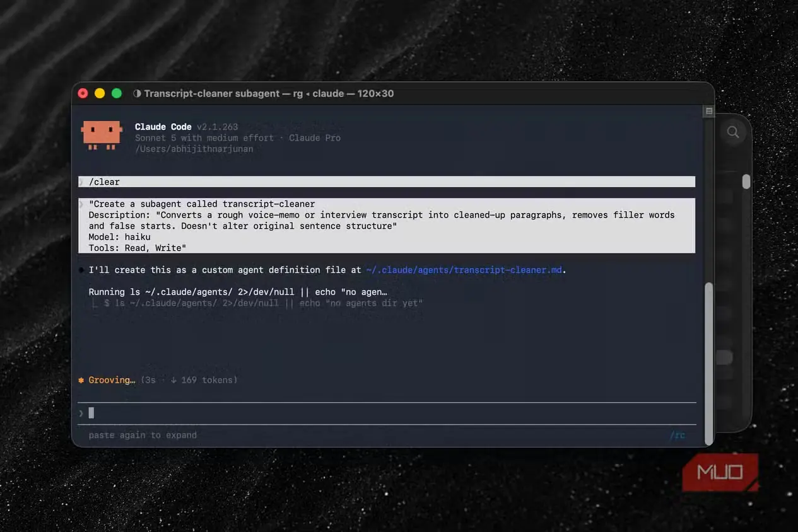798x532 pixels.
Task: Click the search magnifier in the background window
Action: (733, 132)
